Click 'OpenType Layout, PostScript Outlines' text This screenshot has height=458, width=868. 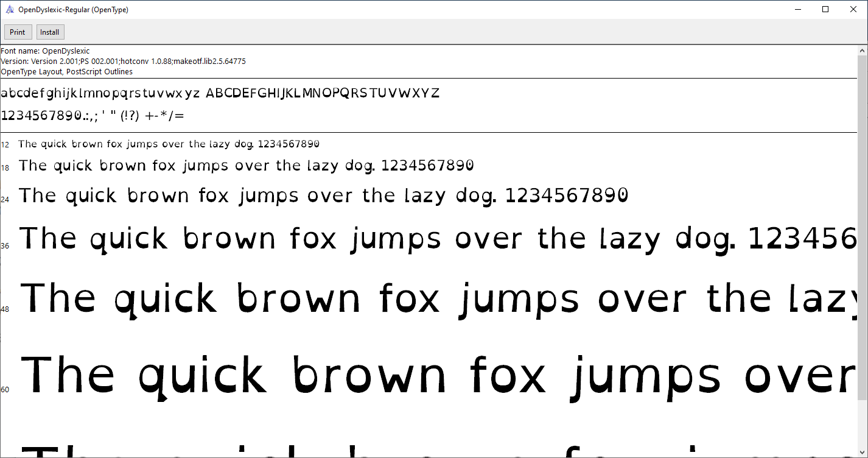pyautogui.click(x=66, y=72)
